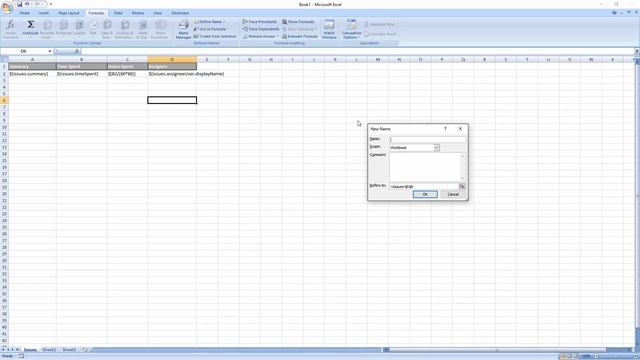The image size is (640, 360).
Task: Expand Define Name dropdown arrow
Action: [224, 22]
